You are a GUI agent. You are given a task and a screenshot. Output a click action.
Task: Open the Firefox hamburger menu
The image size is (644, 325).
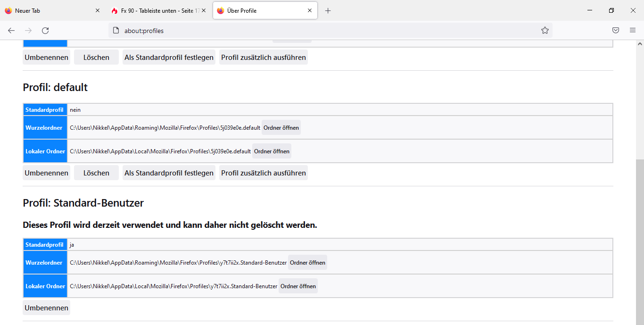[633, 31]
